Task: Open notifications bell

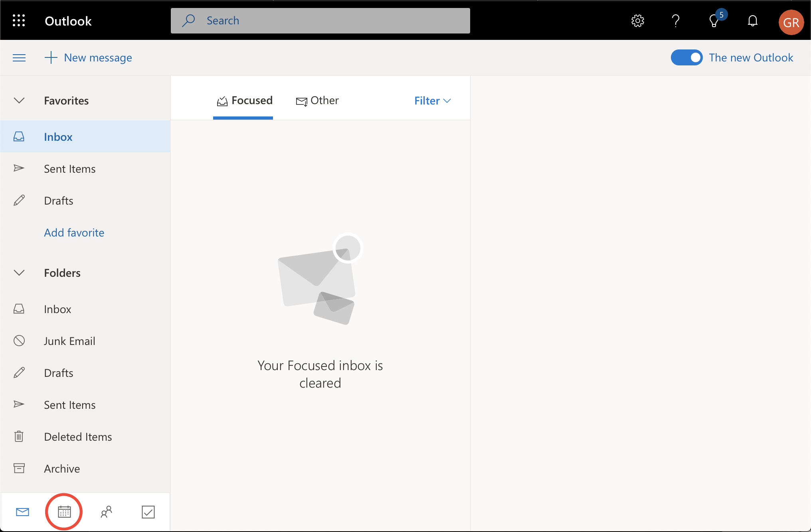Action: [x=752, y=21]
